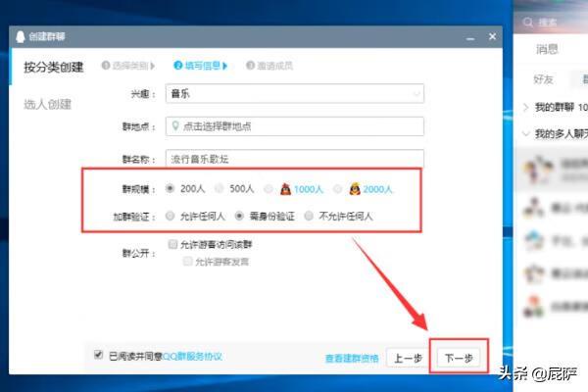Click the QQ penguin logo in title bar
Image resolution: width=588 pixels, height=392 pixels.
point(21,37)
